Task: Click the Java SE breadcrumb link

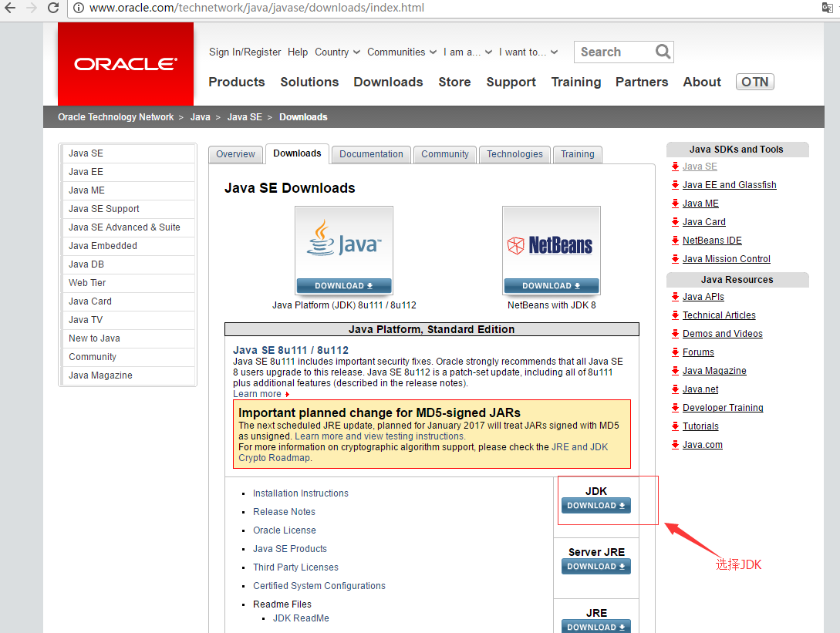Action: [245, 116]
